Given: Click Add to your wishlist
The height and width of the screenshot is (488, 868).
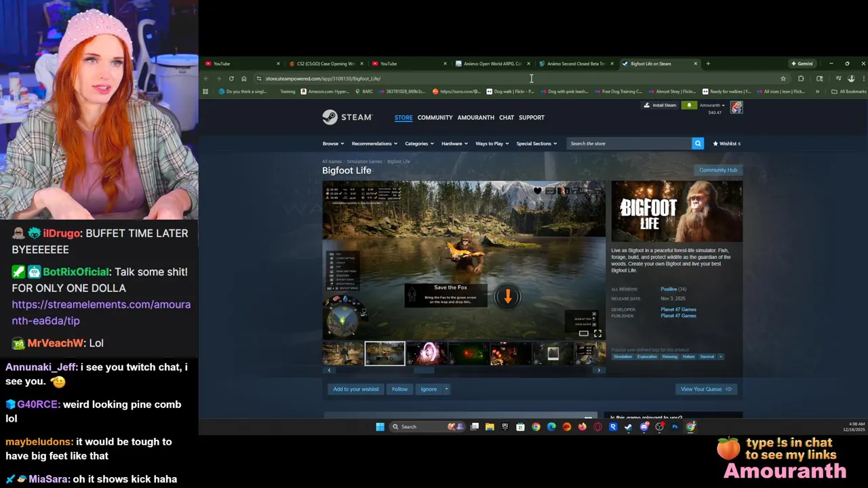Looking at the screenshot, I should pyautogui.click(x=356, y=389).
